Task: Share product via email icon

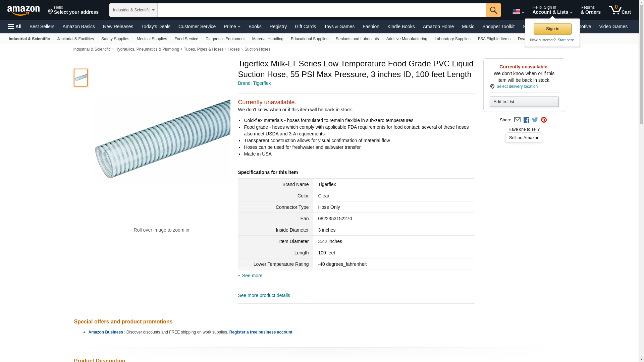Action: pos(517,120)
